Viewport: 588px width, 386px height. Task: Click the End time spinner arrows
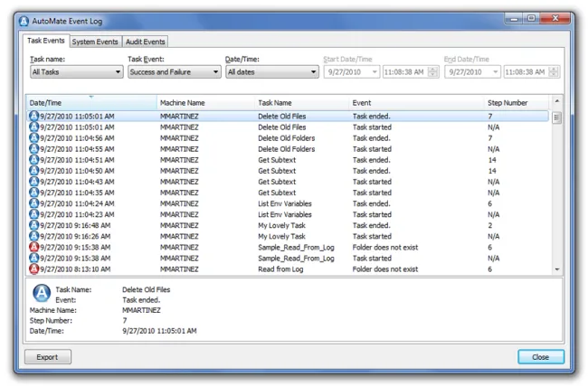point(554,71)
